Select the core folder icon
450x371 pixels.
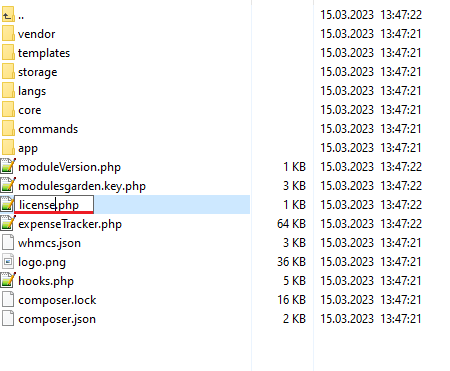click(8, 110)
